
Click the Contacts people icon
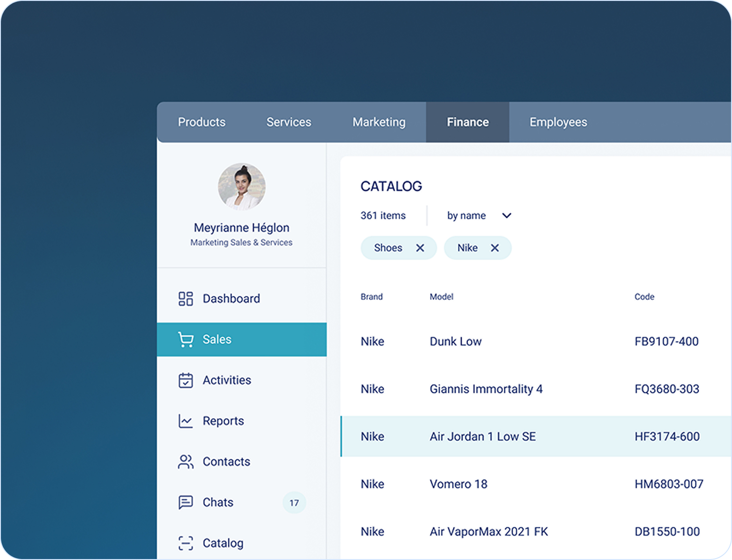click(185, 462)
